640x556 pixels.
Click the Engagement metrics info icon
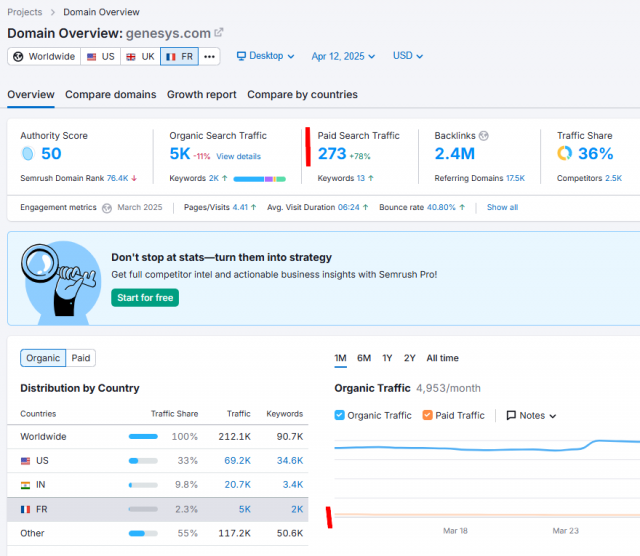click(x=107, y=208)
